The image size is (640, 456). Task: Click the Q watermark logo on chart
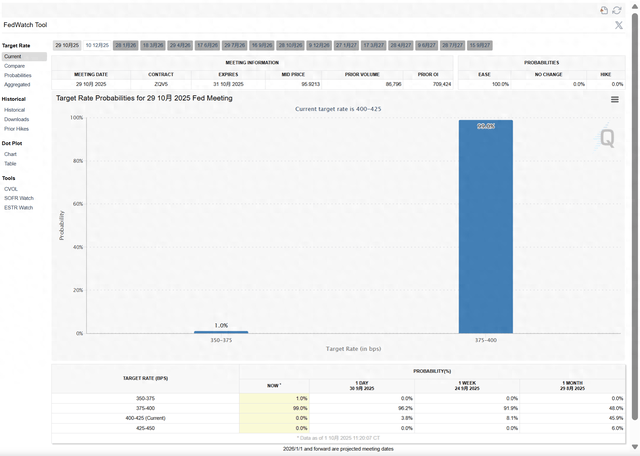click(607, 138)
